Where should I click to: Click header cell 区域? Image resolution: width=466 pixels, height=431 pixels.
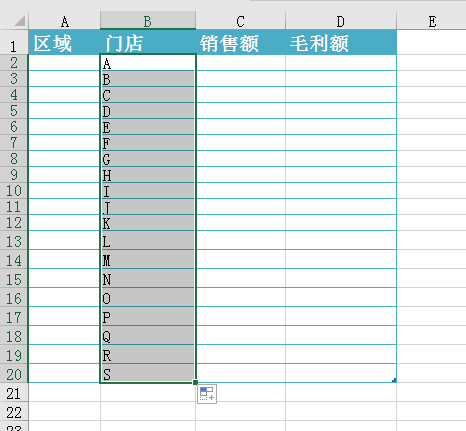tap(65, 42)
